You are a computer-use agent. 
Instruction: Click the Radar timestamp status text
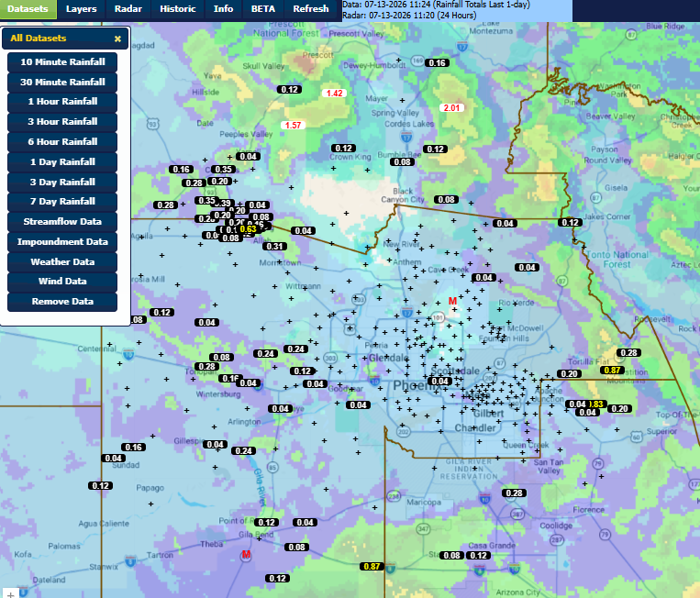click(x=409, y=16)
